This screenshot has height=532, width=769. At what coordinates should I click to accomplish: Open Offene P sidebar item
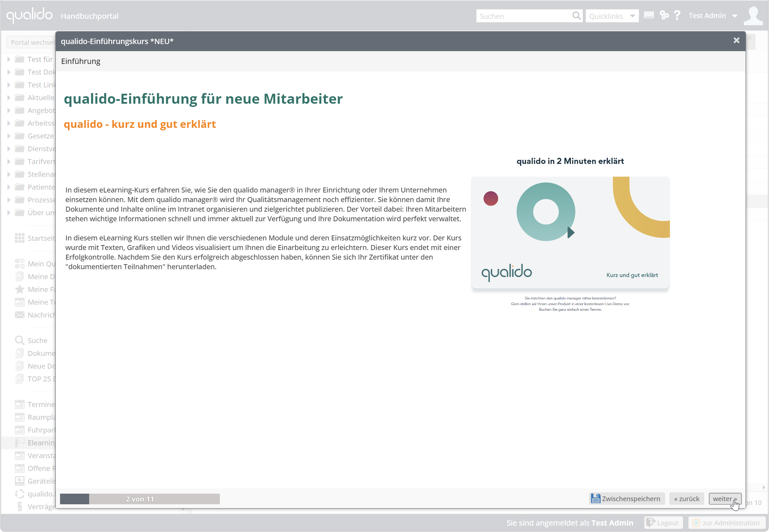pyautogui.click(x=35, y=468)
